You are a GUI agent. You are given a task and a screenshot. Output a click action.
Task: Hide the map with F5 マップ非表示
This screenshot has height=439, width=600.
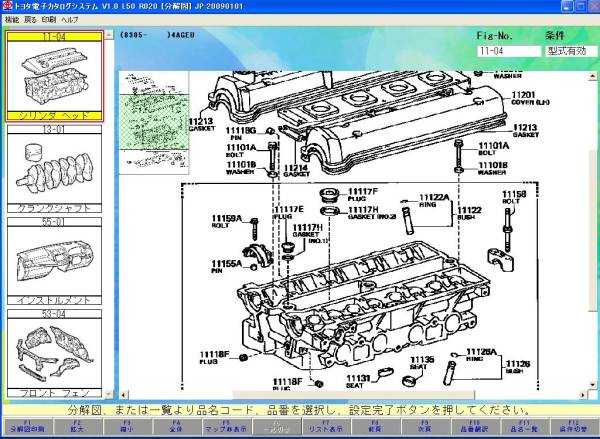(x=223, y=428)
